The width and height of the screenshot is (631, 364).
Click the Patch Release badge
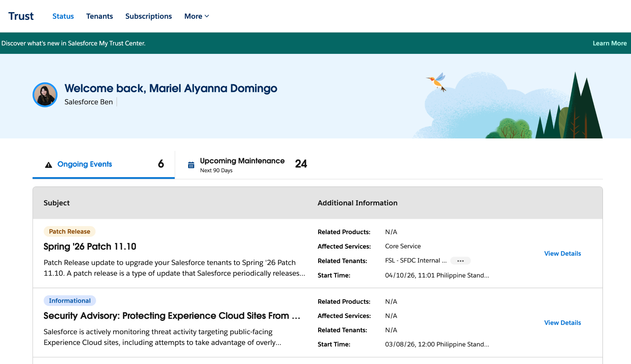[x=69, y=231]
